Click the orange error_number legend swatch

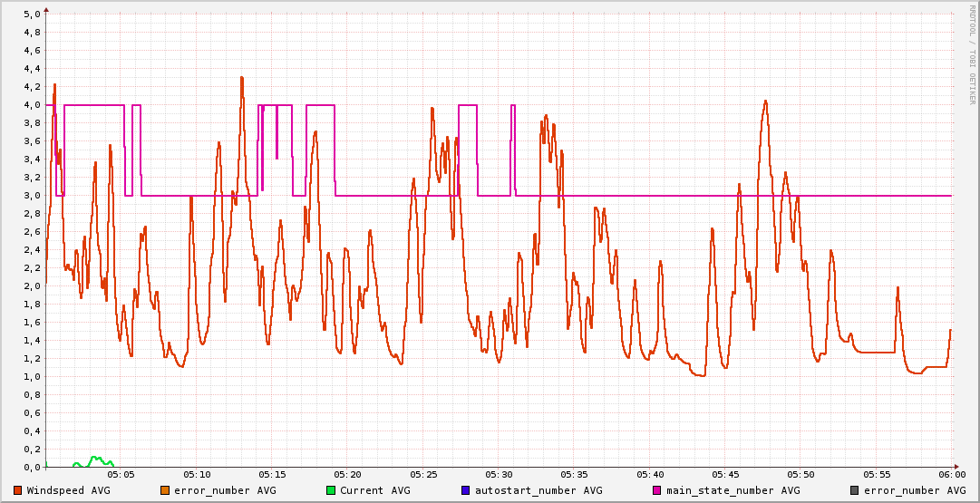tap(165, 490)
